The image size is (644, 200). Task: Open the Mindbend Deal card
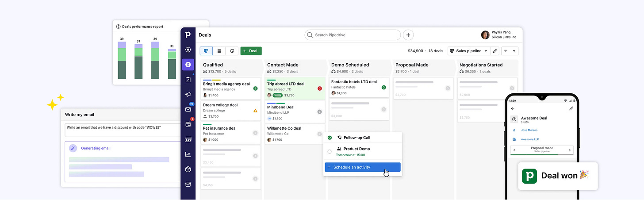click(x=295, y=112)
